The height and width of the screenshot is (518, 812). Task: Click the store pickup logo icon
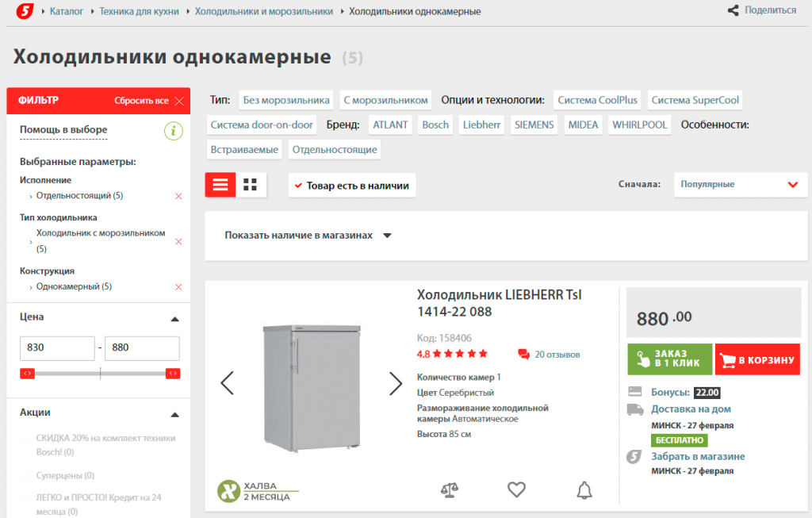tap(634, 456)
